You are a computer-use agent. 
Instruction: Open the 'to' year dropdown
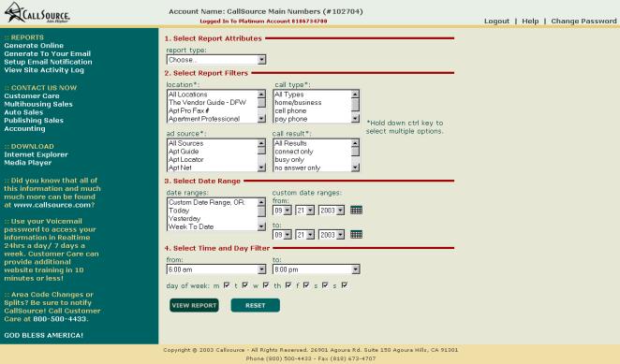click(332, 235)
